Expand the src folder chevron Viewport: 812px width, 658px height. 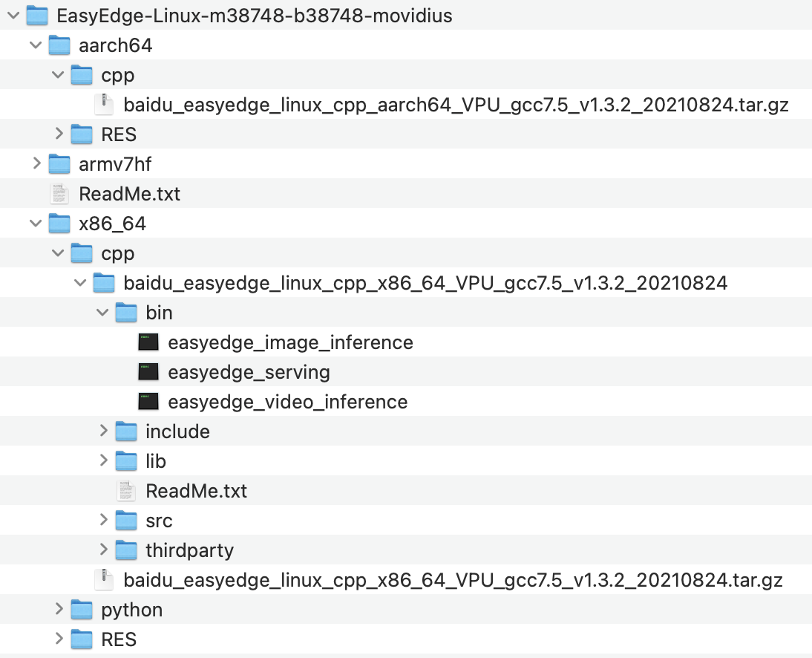click(104, 520)
